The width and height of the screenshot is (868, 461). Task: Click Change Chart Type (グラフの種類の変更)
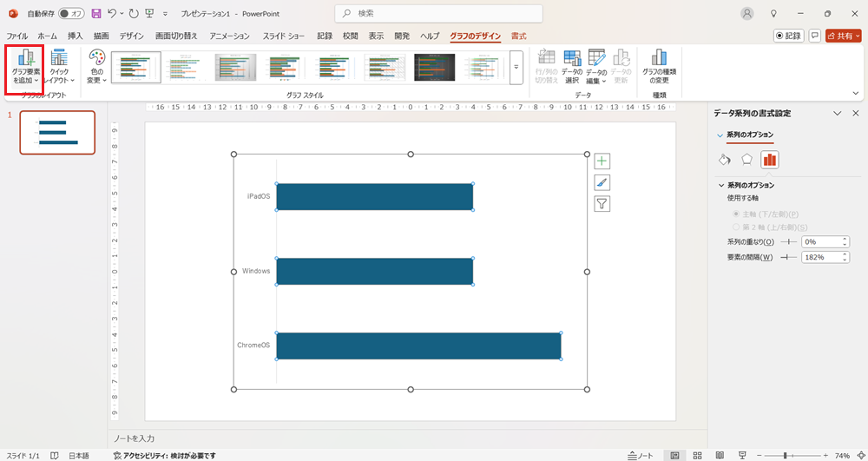(x=659, y=67)
